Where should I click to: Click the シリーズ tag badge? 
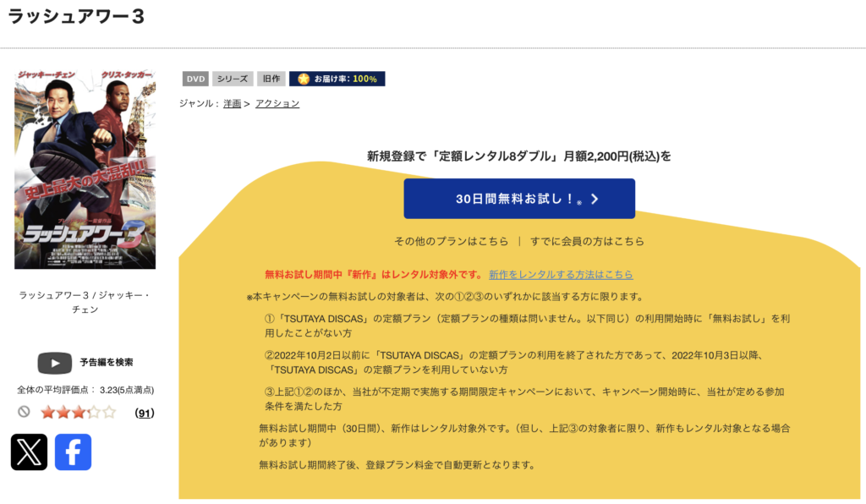(233, 79)
